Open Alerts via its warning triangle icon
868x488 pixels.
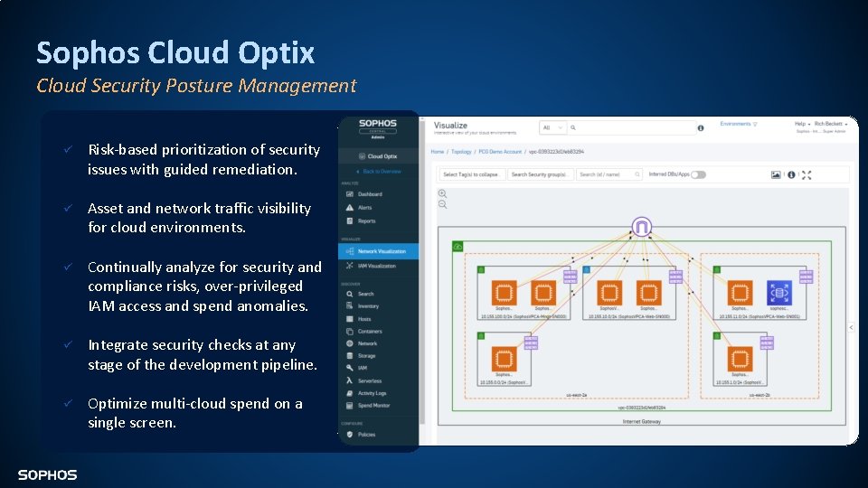pos(349,208)
